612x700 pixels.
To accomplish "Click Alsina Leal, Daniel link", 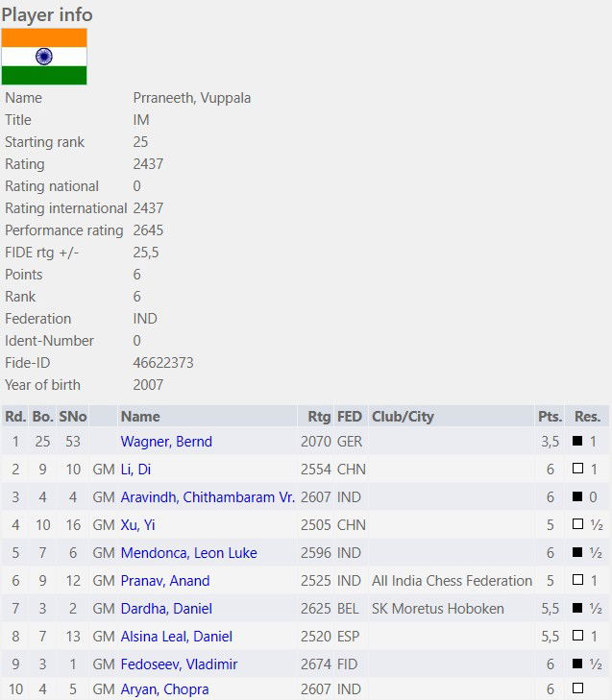I will [x=177, y=637].
